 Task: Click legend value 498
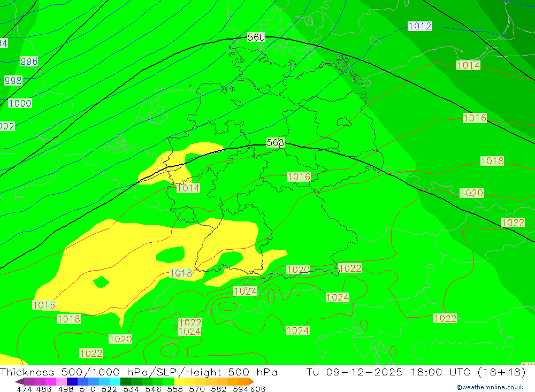65,389
